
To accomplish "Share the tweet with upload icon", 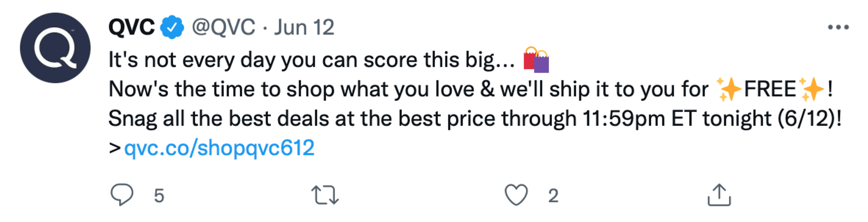I will [719, 195].
